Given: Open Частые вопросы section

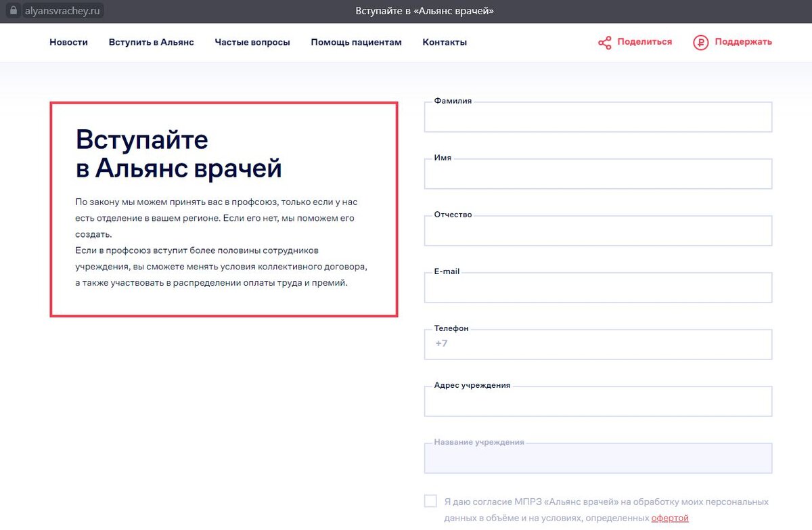Looking at the screenshot, I should pyautogui.click(x=252, y=42).
